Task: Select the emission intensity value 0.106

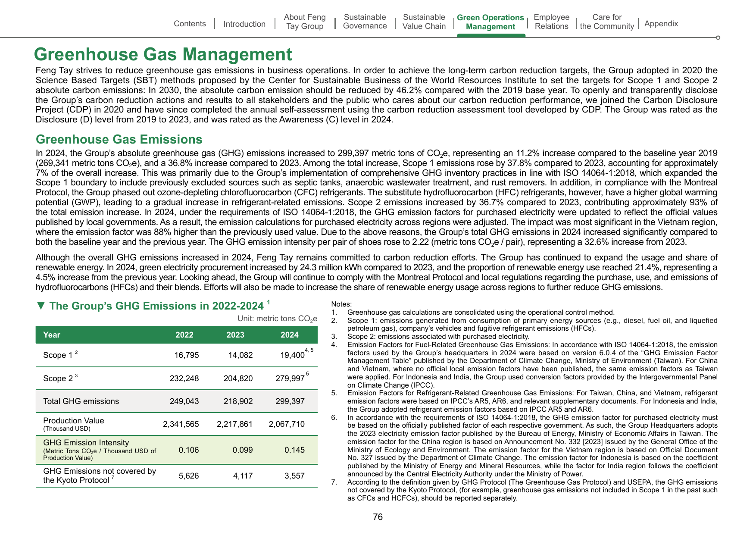Action: (x=189, y=450)
